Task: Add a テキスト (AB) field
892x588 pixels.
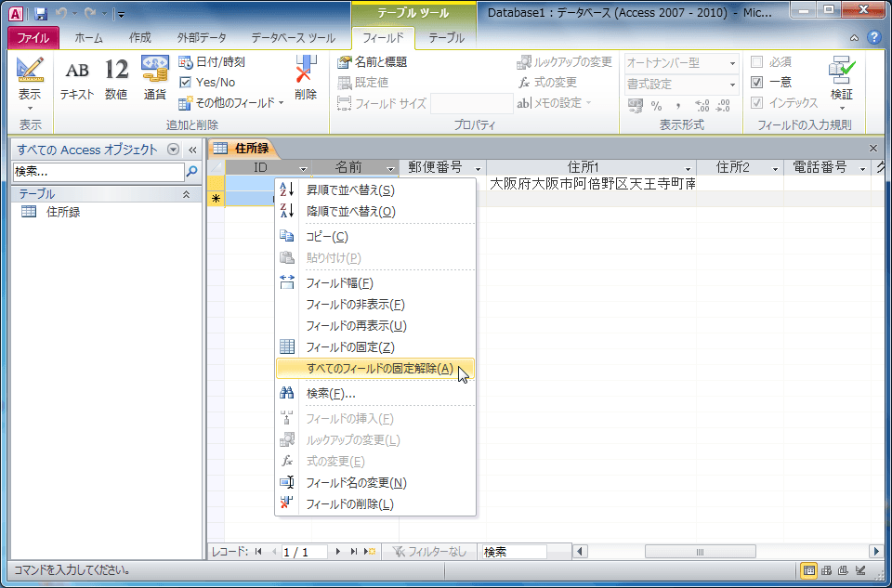Action: click(x=77, y=80)
